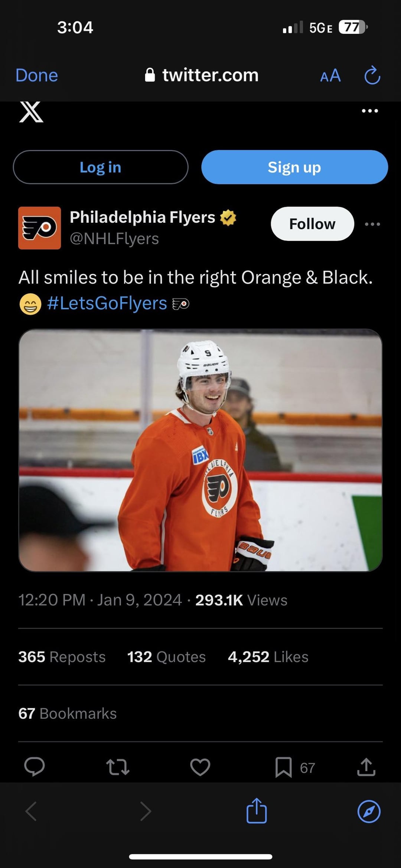Reload the twitter.com page
401x868 pixels.
click(372, 76)
